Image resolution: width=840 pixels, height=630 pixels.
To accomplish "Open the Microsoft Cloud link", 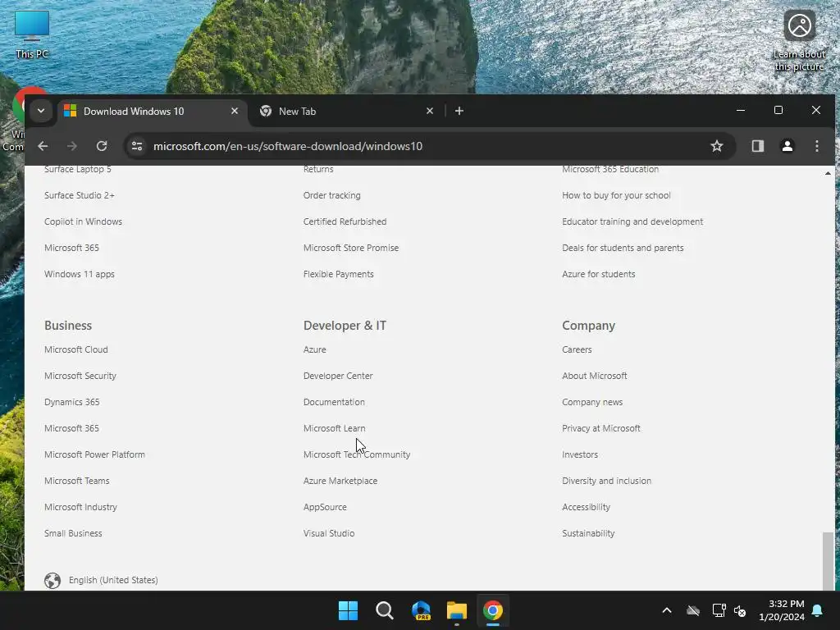I will point(76,349).
